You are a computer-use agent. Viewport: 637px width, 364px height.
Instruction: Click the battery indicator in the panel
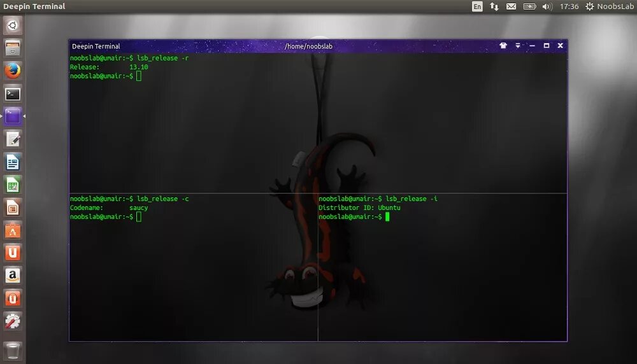click(x=529, y=6)
